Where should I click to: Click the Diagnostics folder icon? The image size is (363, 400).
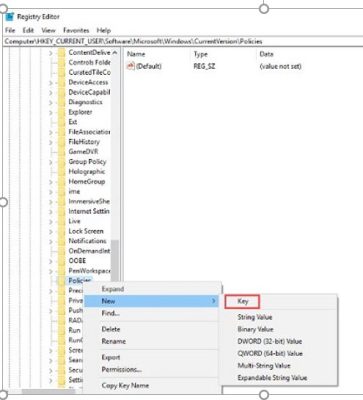(x=62, y=102)
